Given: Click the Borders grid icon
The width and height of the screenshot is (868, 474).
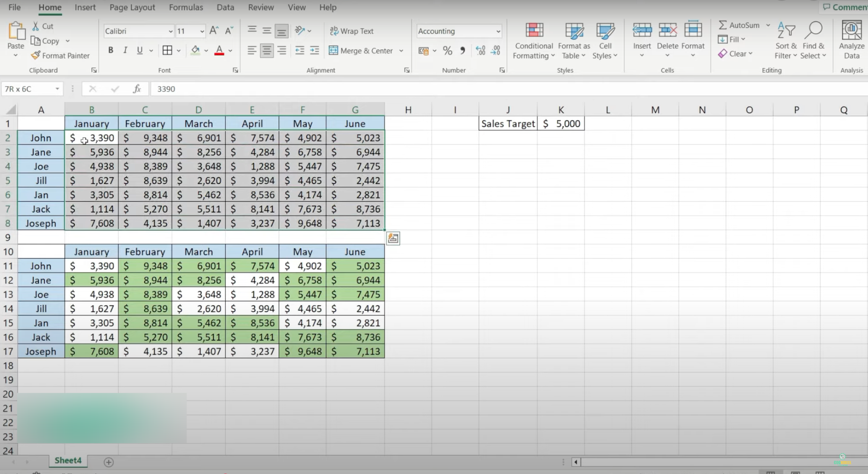Looking at the screenshot, I should (x=167, y=51).
